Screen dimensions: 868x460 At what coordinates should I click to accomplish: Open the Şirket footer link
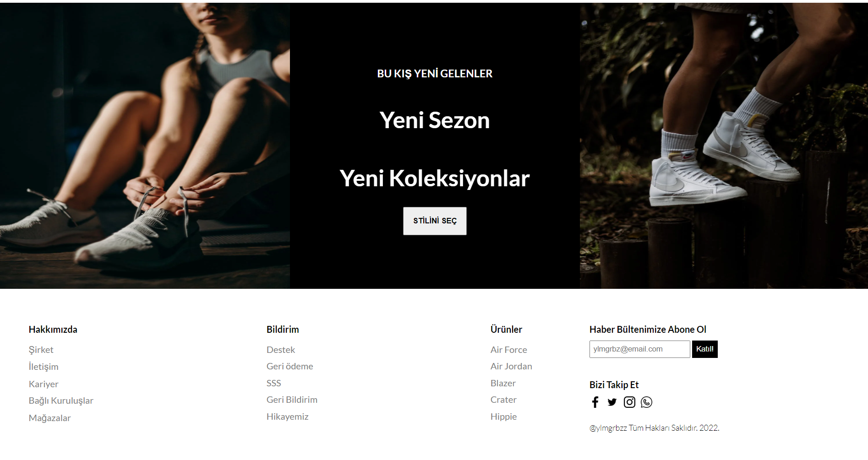[x=41, y=350]
